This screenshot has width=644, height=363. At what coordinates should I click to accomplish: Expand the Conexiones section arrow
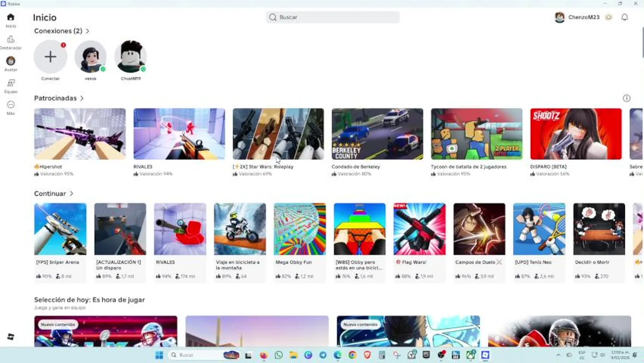tap(87, 31)
